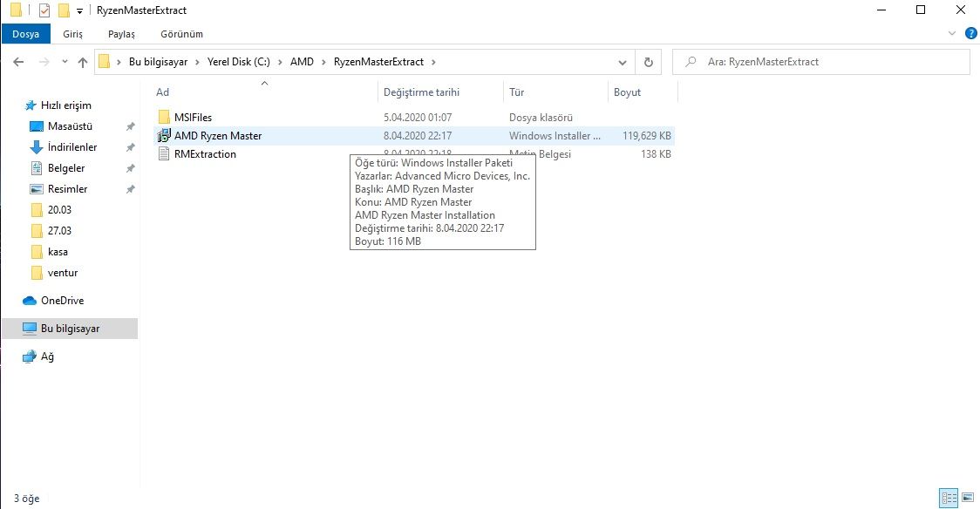Switch to details view layout icon
Screen dimensions: 980x509
pos(949,498)
